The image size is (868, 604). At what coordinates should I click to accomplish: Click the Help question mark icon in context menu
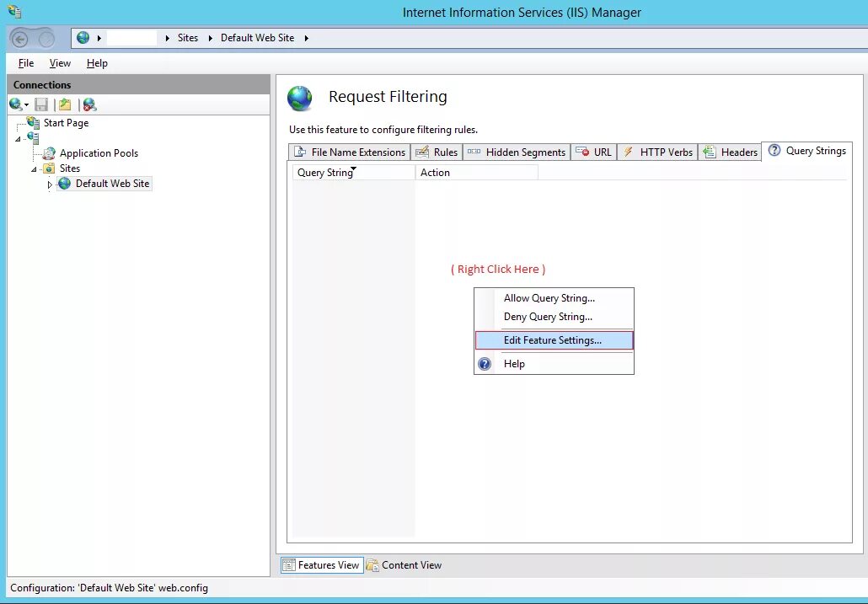[485, 364]
